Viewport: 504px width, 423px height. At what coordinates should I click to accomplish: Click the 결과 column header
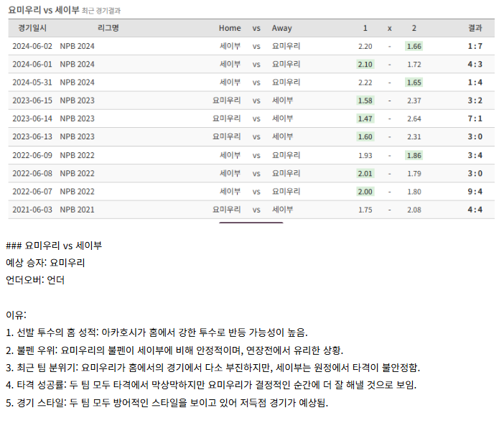pos(475,28)
